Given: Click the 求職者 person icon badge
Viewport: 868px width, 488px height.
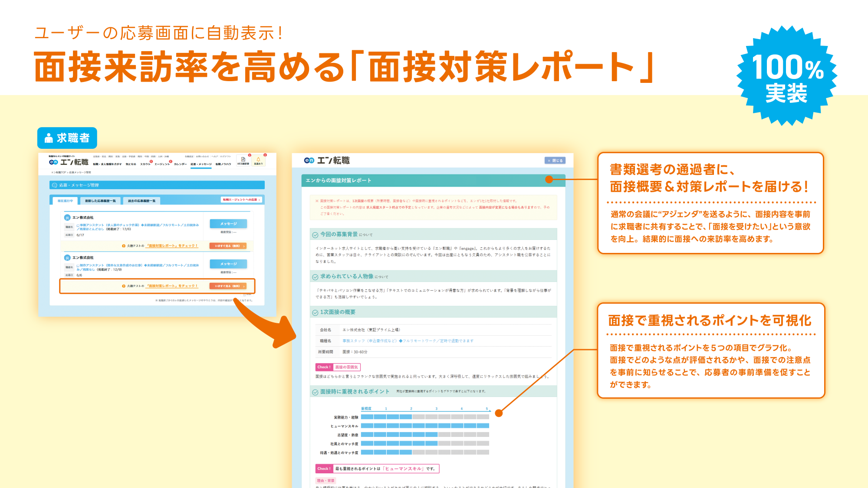Looking at the screenshot, I should 48,138.
